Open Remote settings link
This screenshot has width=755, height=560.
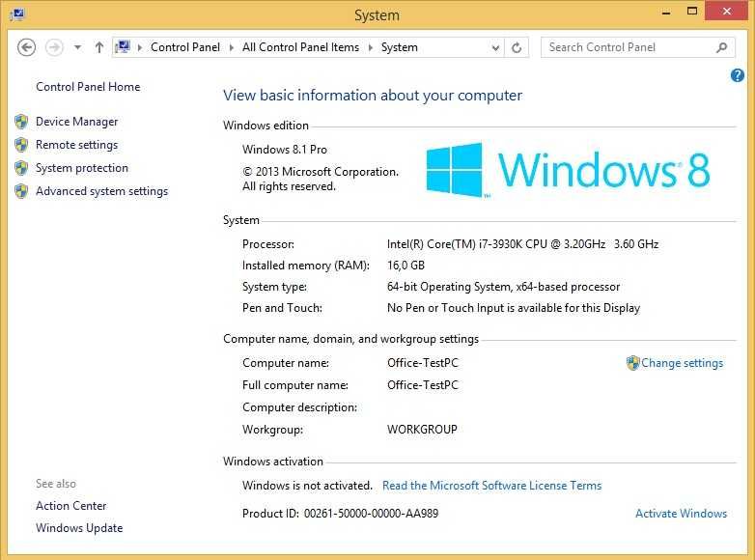pos(76,145)
